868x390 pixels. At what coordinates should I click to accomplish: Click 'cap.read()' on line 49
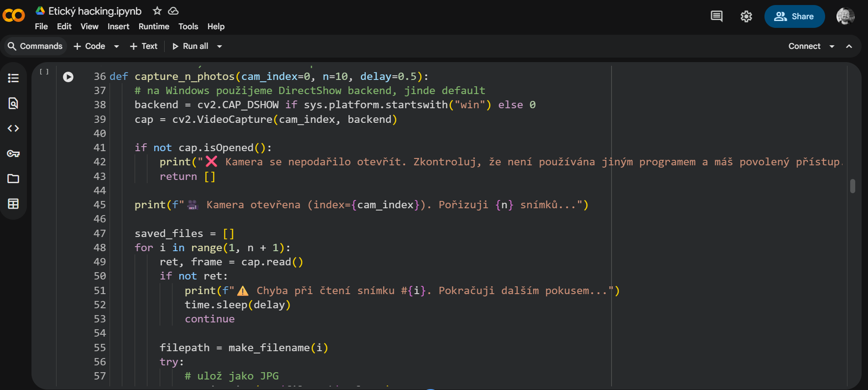pos(272,262)
